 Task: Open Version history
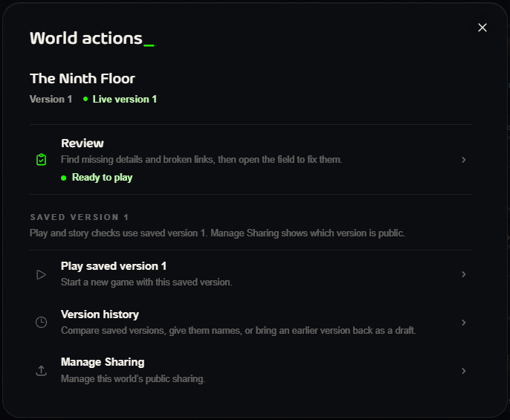(251, 323)
